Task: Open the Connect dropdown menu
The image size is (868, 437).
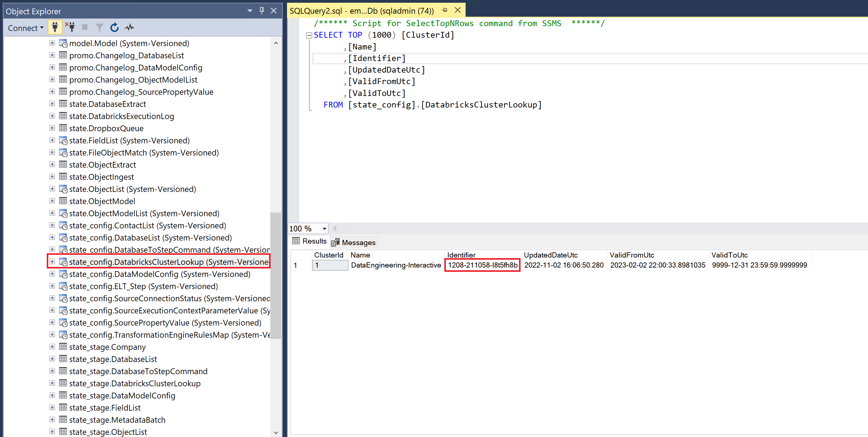Action: [26, 28]
